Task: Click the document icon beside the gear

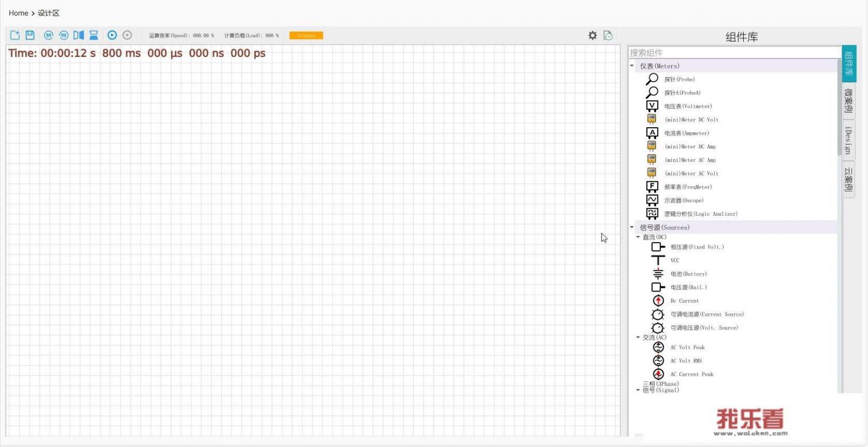Action: coord(608,35)
